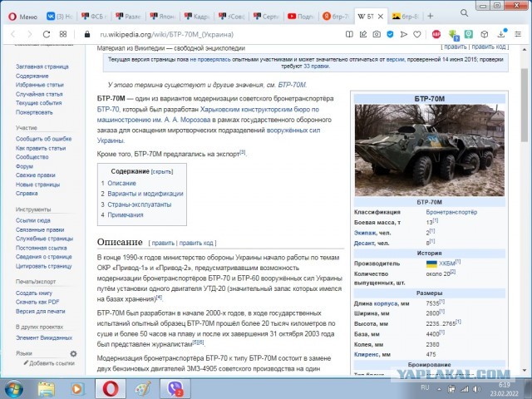Go forward with the forward arrow
This screenshot has height=399, width=532.
point(30,34)
